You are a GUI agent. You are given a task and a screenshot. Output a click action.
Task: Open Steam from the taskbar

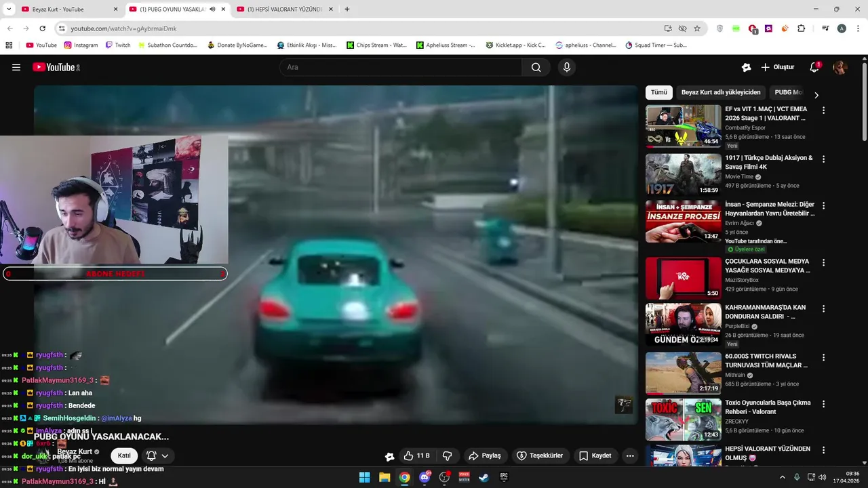coord(484,477)
